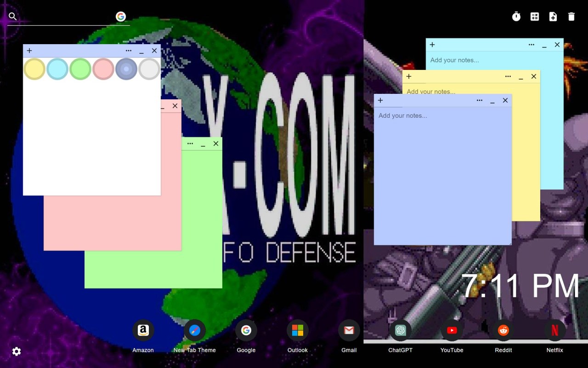Open the New Tab Theme shortcut
The image size is (588, 368).
(194, 336)
